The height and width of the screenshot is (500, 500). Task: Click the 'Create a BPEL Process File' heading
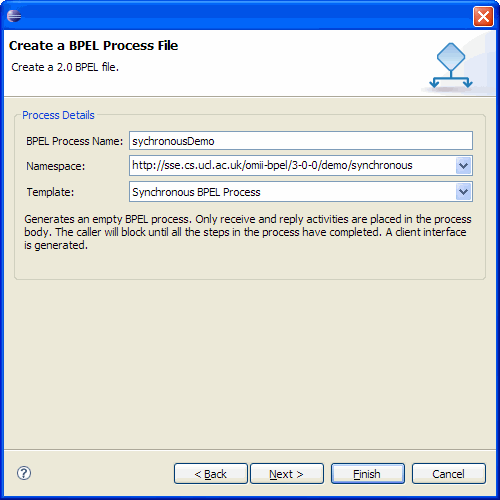93,46
